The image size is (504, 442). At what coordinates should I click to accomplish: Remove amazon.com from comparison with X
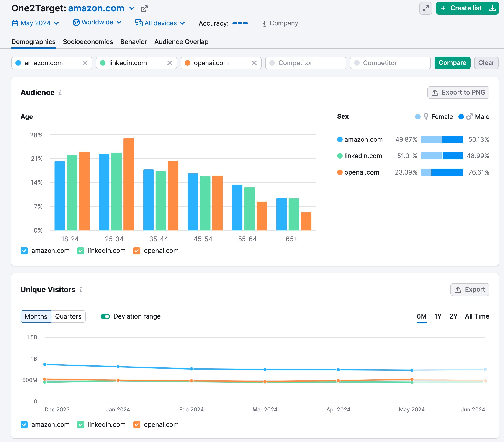pyautogui.click(x=85, y=63)
